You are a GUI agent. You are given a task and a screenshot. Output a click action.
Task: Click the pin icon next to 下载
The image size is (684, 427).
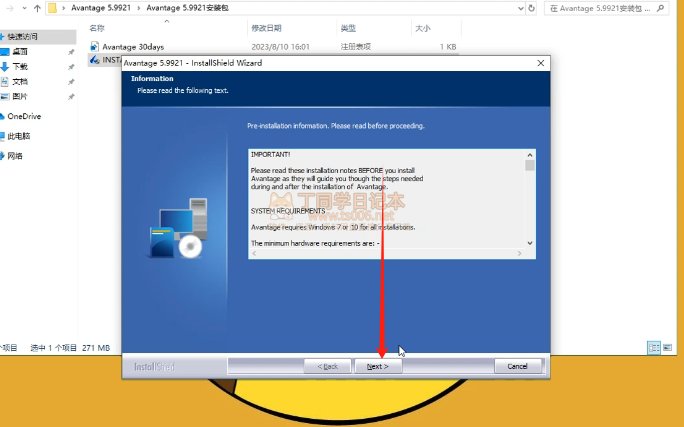coord(71,67)
